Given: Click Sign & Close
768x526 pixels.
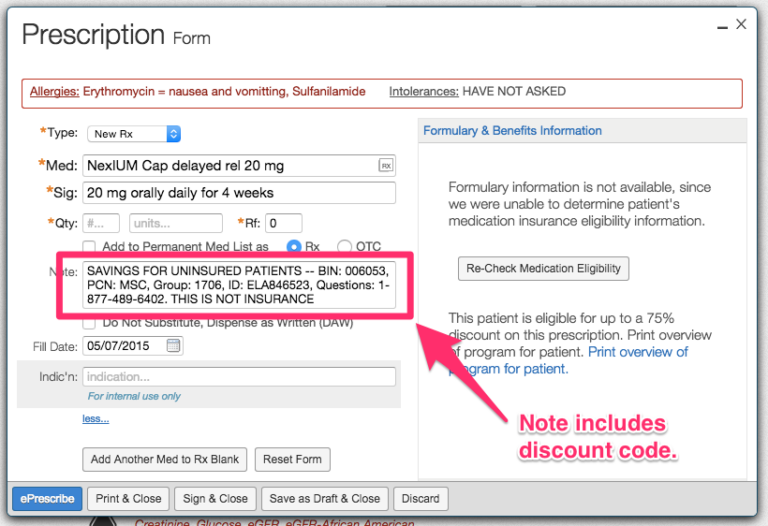Looking at the screenshot, I should [215, 499].
